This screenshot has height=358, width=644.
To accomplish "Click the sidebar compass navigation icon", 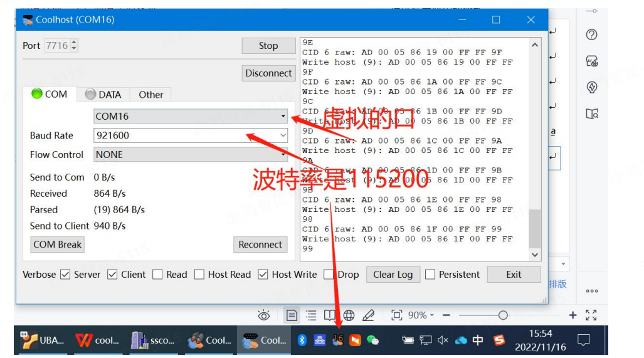I will pos(592,87).
